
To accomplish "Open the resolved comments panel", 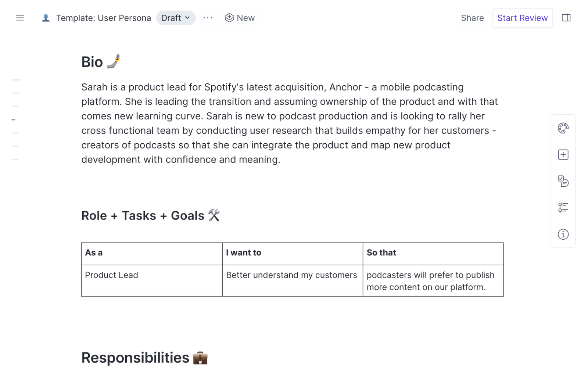I will coord(563,181).
